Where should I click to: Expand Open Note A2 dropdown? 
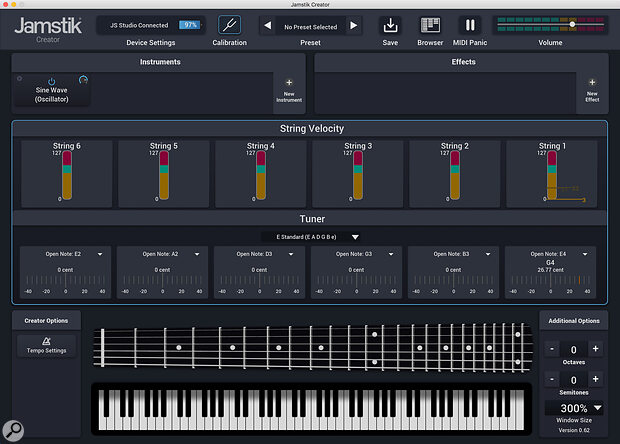click(197, 254)
